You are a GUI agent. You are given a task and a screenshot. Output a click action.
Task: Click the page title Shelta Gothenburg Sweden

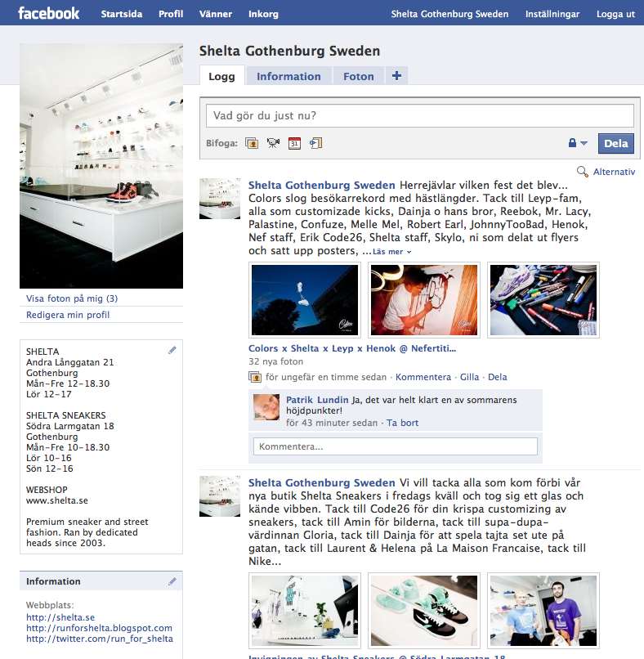[289, 51]
